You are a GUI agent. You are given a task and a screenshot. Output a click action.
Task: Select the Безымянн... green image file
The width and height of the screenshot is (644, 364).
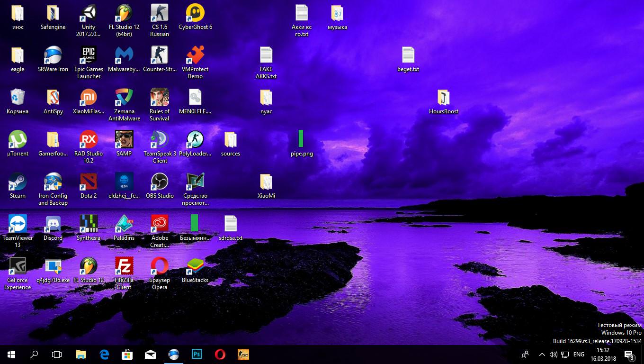coord(195,228)
